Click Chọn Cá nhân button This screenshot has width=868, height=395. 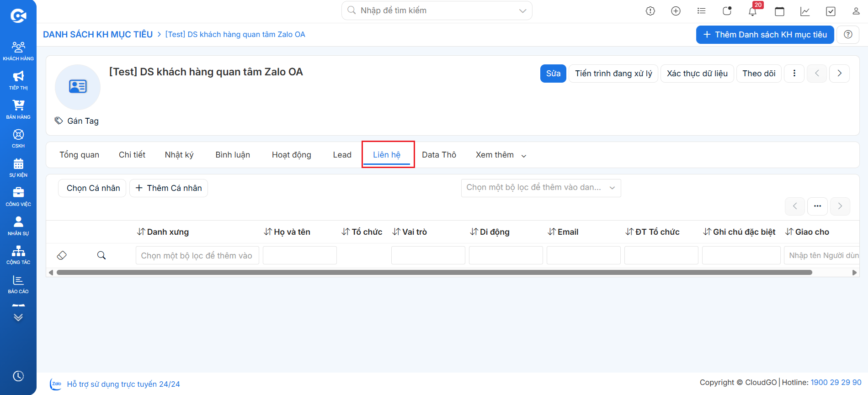(x=92, y=188)
